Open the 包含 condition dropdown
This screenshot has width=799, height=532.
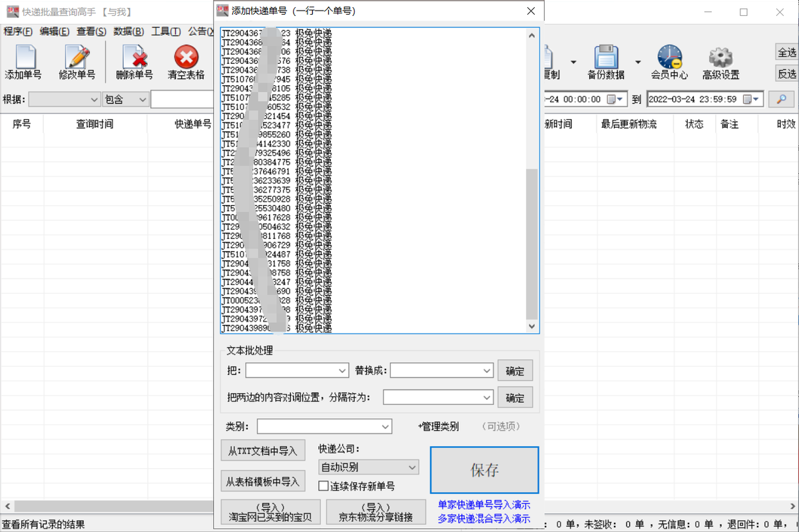click(142, 99)
